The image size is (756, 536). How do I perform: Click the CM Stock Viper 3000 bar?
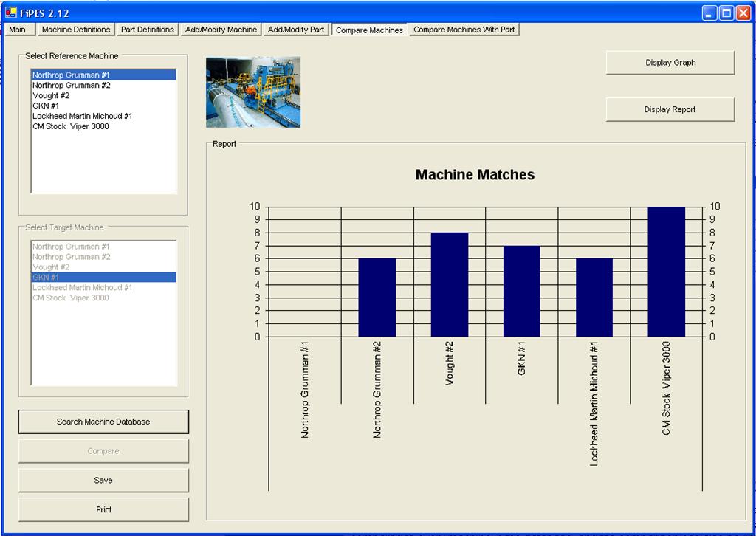(x=666, y=272)
